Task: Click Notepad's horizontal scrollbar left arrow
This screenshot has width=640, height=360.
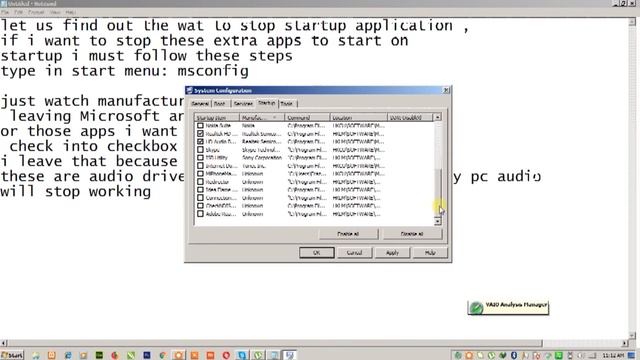Action: (4, 343)
